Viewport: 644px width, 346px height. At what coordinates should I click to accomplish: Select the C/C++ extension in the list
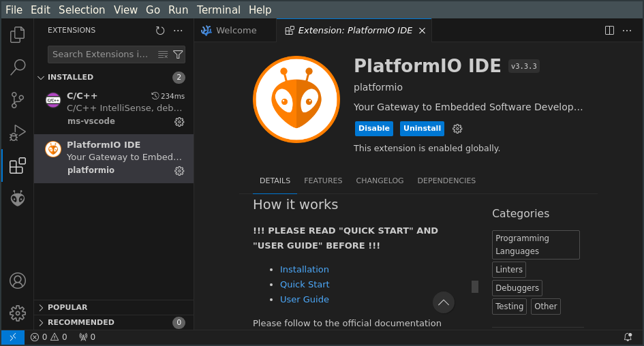point(114,109)
